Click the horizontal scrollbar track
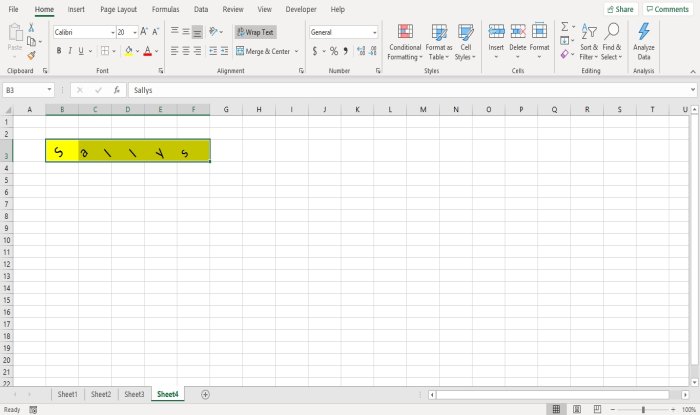Viewport: 700px width, 415px height. pos(553,395)
